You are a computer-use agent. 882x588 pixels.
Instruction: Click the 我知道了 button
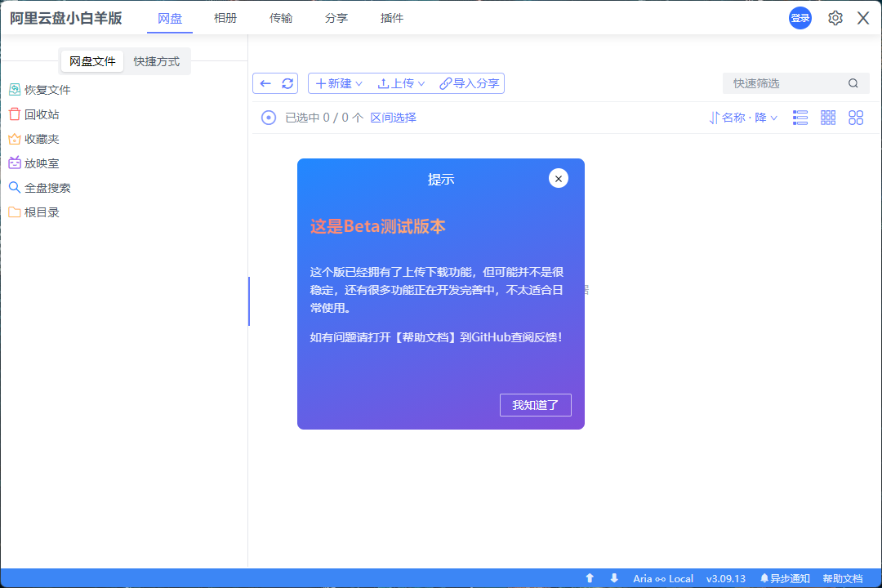535,405
